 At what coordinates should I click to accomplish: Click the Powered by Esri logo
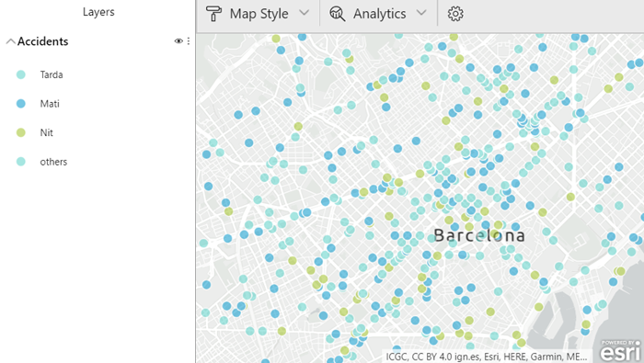(620, 350)
